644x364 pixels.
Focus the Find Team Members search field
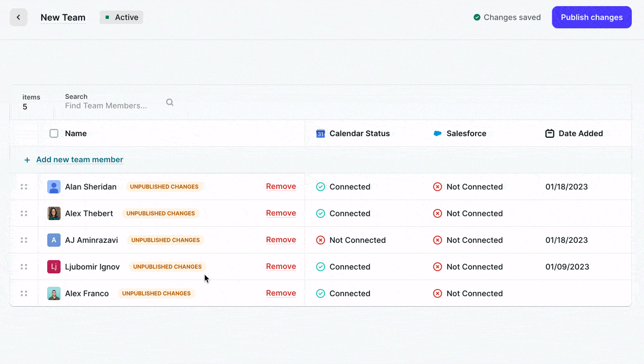tap(106, 106)
